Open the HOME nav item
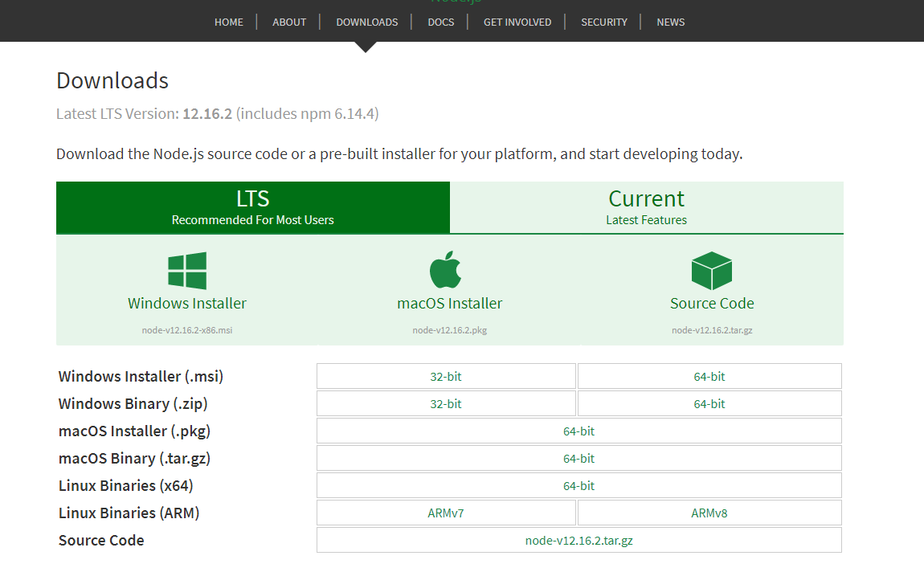Viewport: 924px width, 568px height. (229, 22)
